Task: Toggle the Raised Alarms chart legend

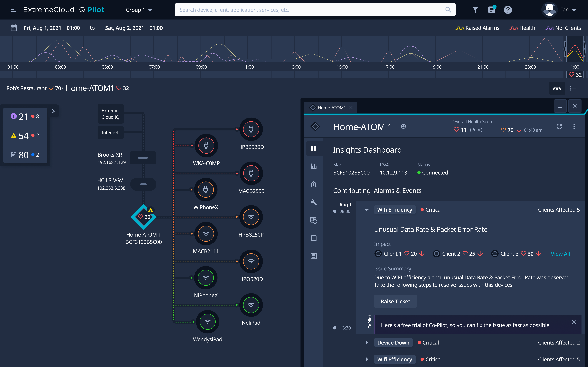Action: (x=477, y=28)
